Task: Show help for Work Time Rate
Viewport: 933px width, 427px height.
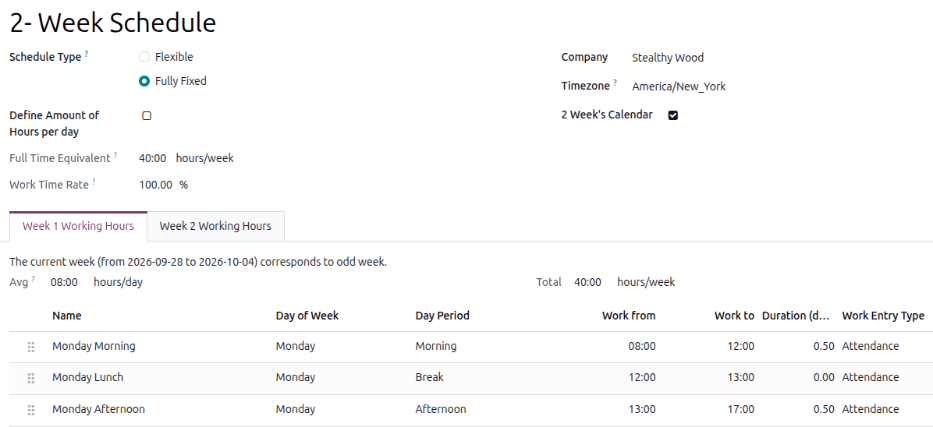Action: [94, 181]
